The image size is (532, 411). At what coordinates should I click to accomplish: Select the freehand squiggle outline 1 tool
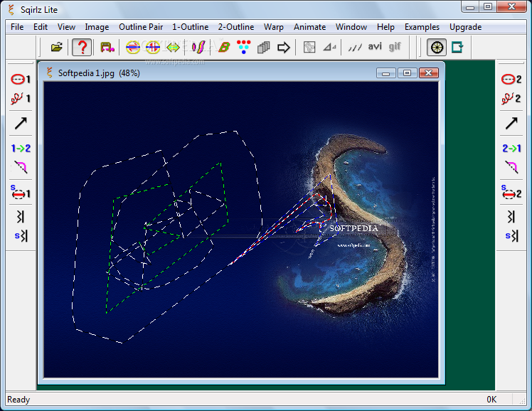(x=21, y=98)
